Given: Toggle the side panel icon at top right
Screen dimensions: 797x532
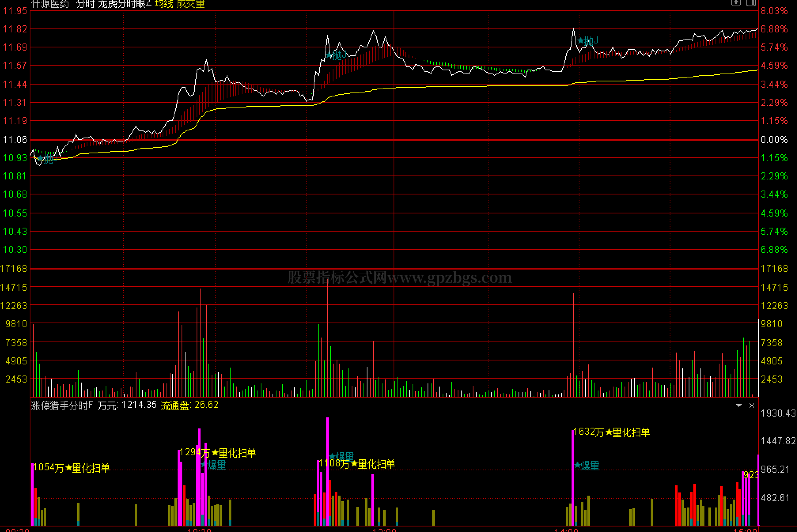Looking at the screenshot, I should click(751, 3).
